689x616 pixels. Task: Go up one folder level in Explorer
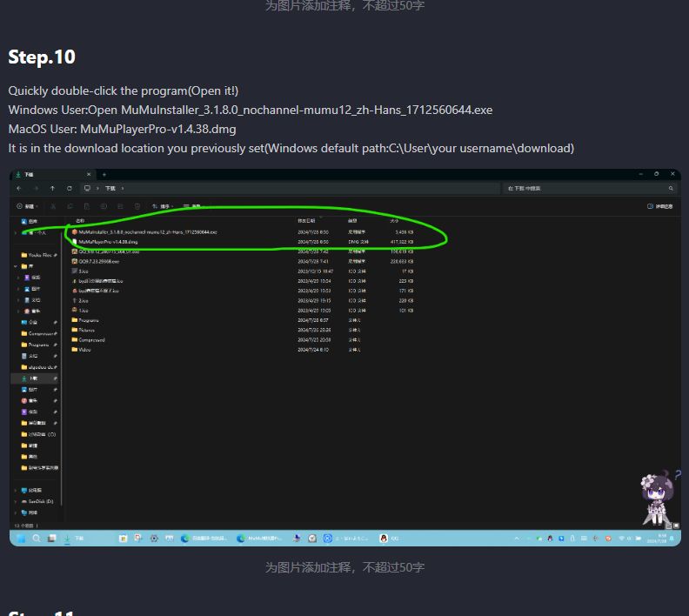tap(52, 189)
